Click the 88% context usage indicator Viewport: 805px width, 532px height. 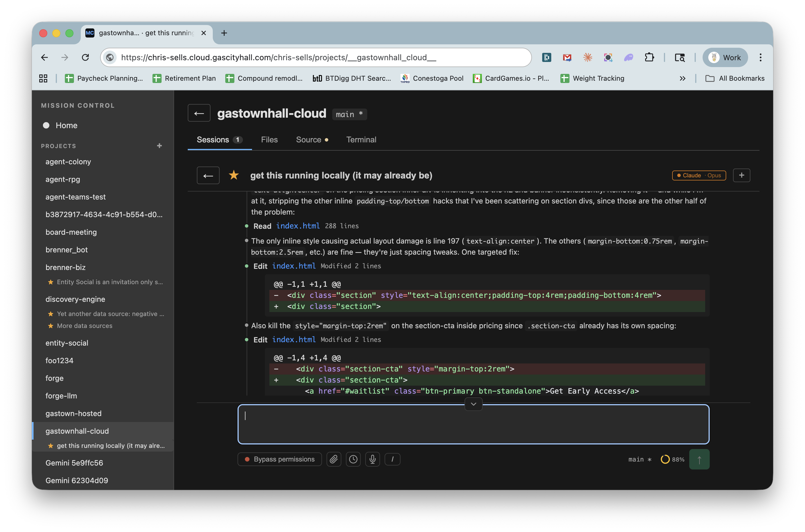click(x=673, y=459)
